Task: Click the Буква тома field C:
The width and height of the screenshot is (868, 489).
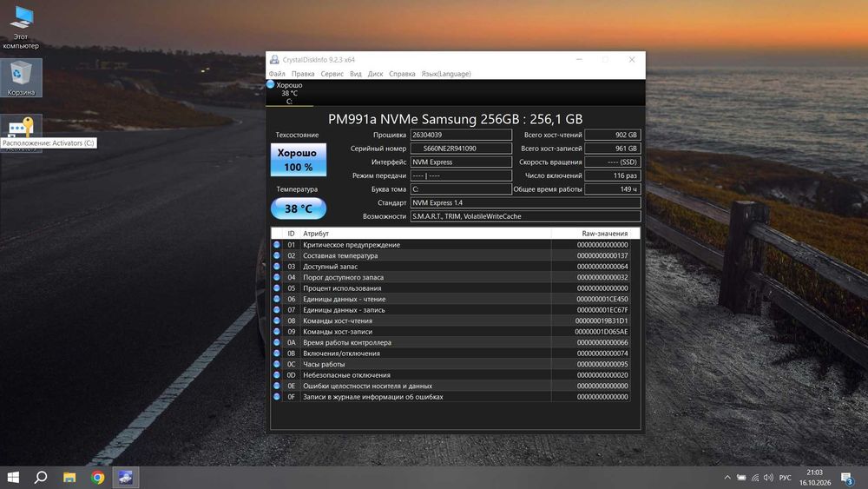Action: pyautogui.click(x=461, y=188)
